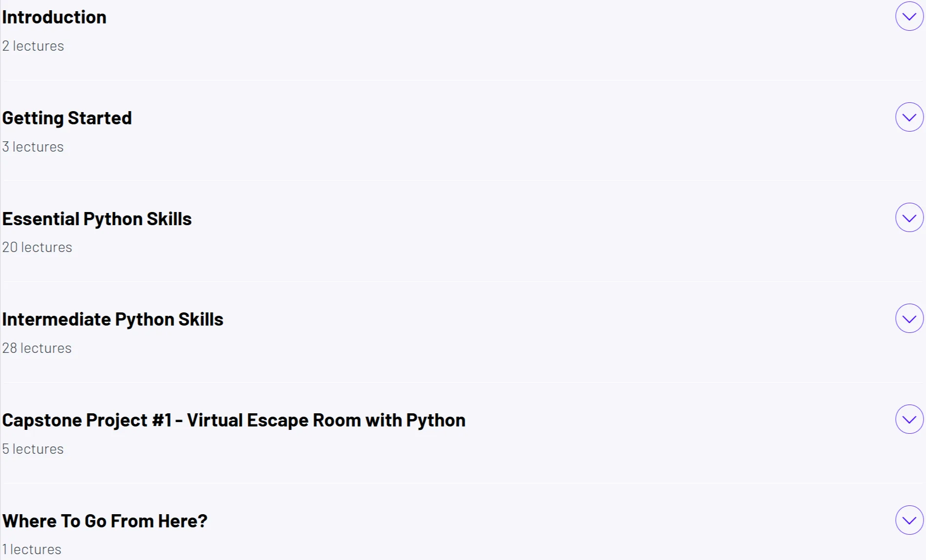
Task: Open the Essential Python Skills heading
Action: tap(97, 219)
